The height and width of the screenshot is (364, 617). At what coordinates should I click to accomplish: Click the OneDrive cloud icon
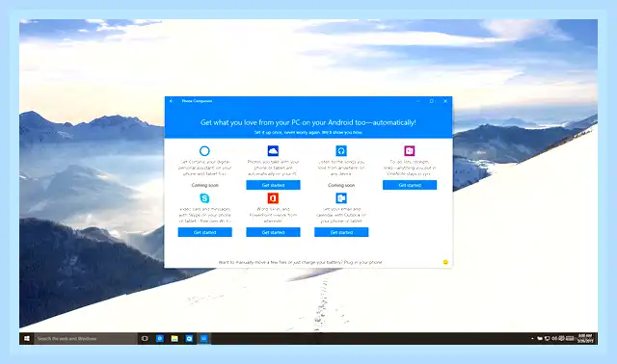pyautogui.click(x=273, y=150)
